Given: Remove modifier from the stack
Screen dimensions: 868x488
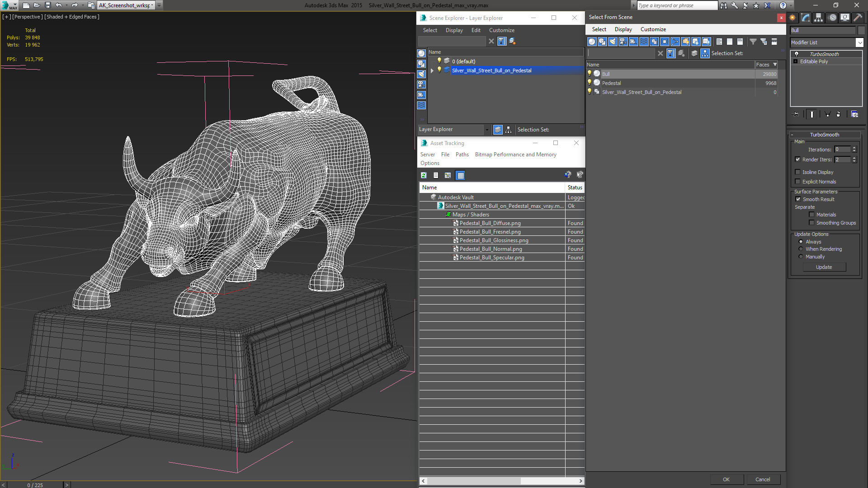Looking at the screenshot, I should pyautogui.click(x=838, y=114).
